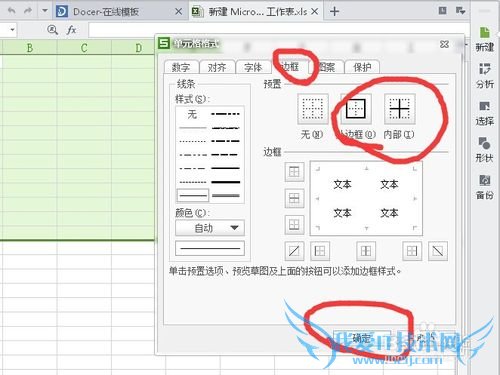Add a new tab with plus icon
500x375 pixels.
334,12
